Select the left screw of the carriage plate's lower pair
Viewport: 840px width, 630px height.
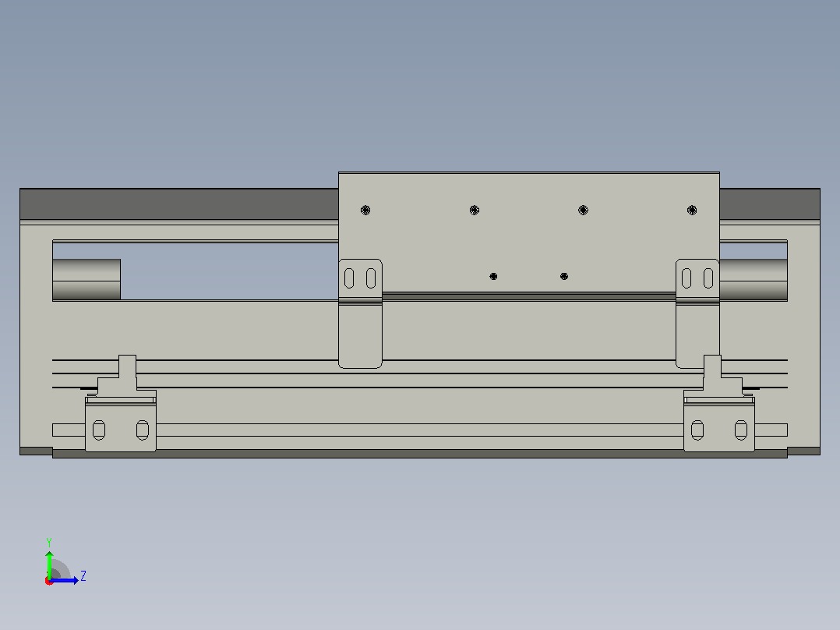click(x=493, y=276)
